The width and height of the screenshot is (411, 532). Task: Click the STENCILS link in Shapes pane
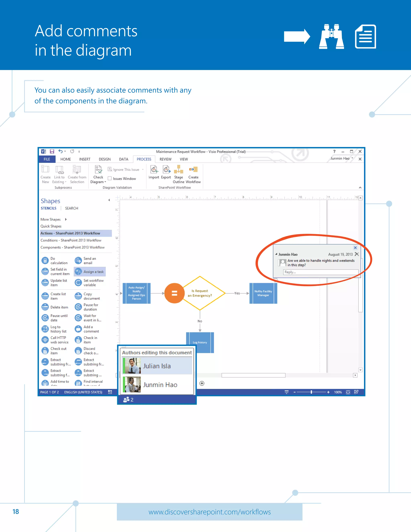point(48,208)
